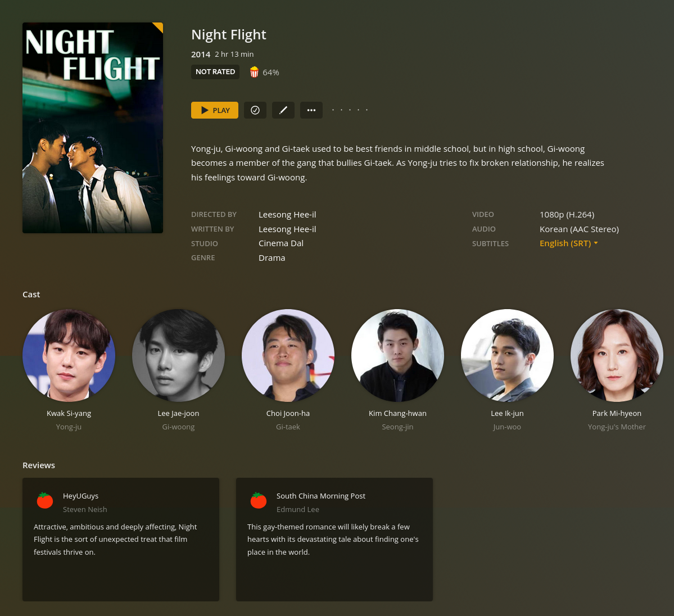Select the Drama genre link
Image resolution: width=674 pixels, height=616 pixels.
point(272,258)
